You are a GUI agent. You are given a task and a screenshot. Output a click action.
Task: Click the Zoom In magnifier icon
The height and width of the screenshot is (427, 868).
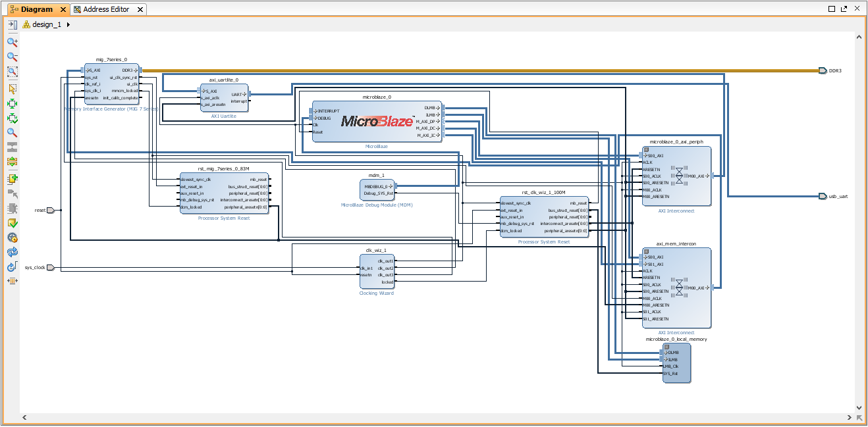click(12, 41)
